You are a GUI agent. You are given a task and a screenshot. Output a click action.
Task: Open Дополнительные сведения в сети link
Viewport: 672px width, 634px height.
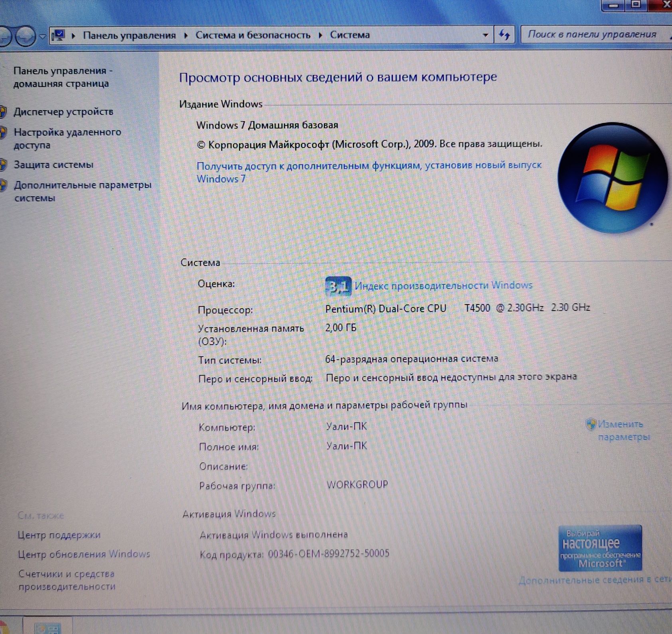595,580
